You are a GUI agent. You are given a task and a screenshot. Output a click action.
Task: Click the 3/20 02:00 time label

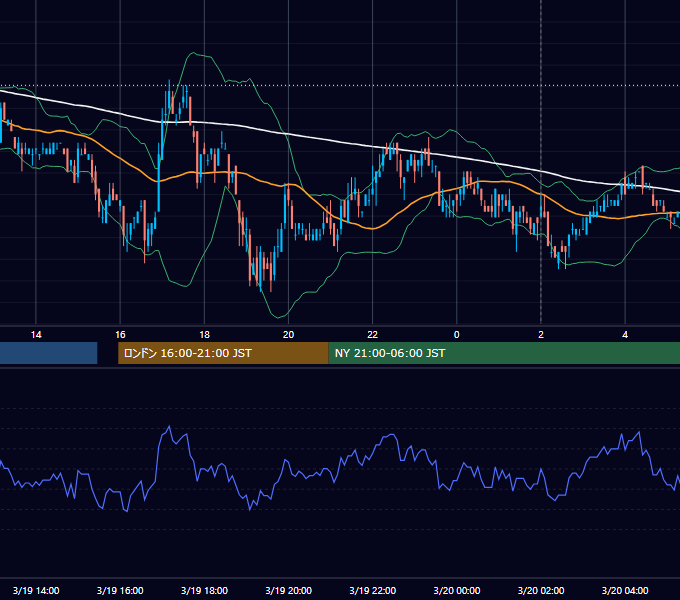(x=541, y=590)
